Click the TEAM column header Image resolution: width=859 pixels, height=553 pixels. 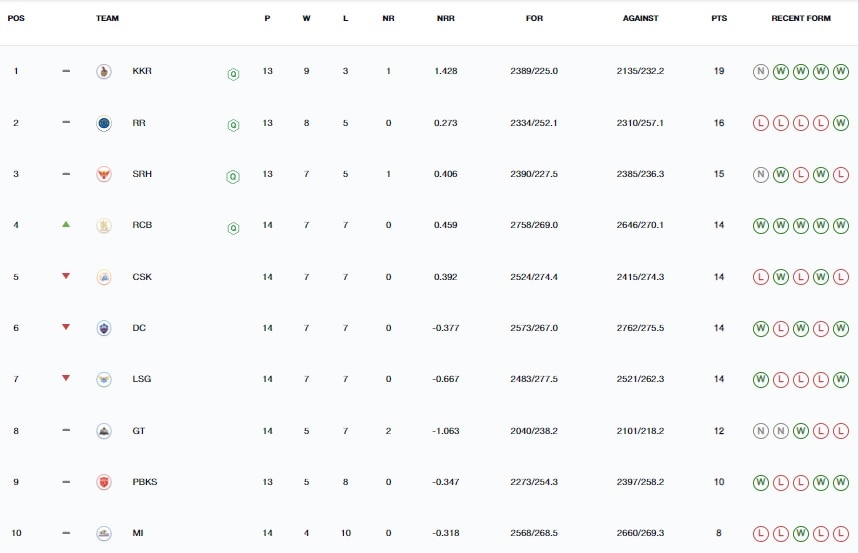pos(107,18)
